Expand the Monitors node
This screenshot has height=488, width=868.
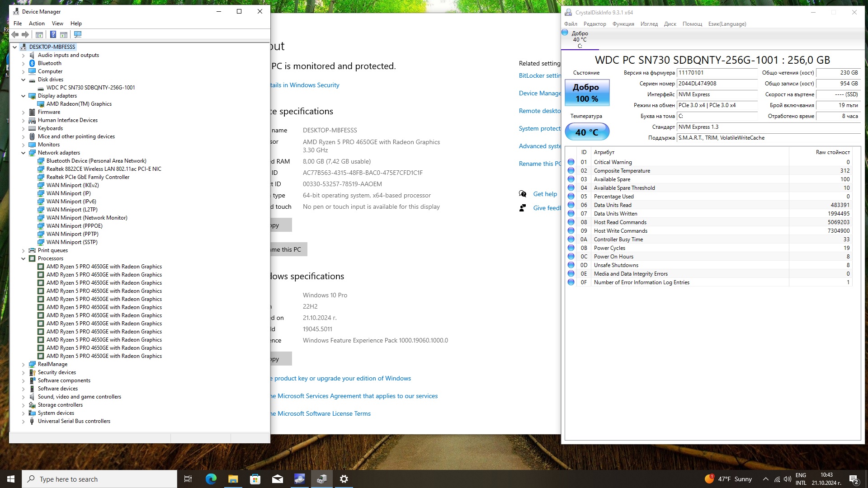click(24, 145)
